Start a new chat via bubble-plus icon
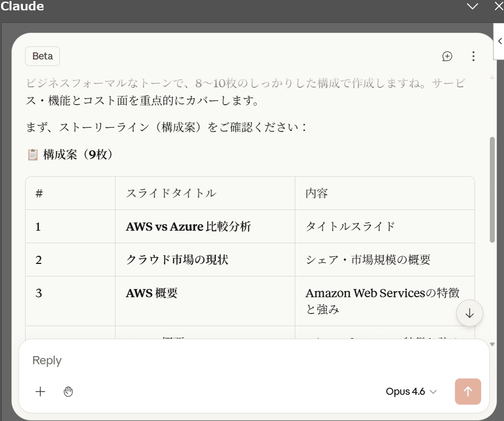504x421 pixels. click(447, 56)
